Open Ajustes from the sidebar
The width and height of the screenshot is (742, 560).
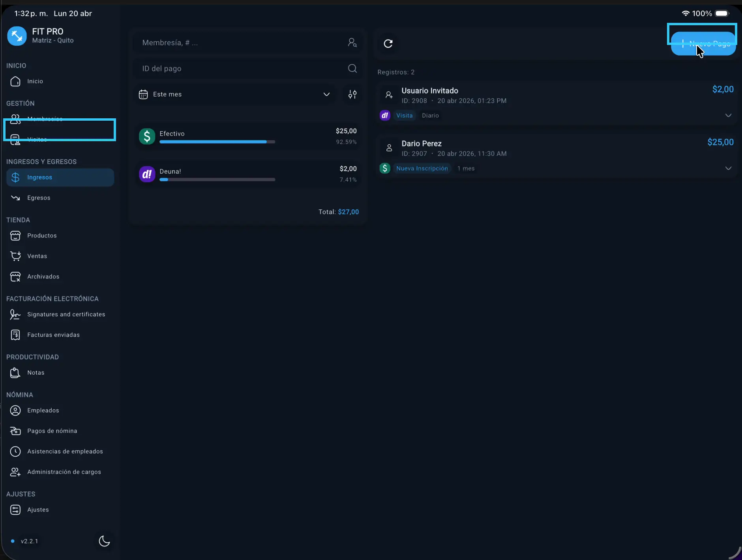pos(38,510)
